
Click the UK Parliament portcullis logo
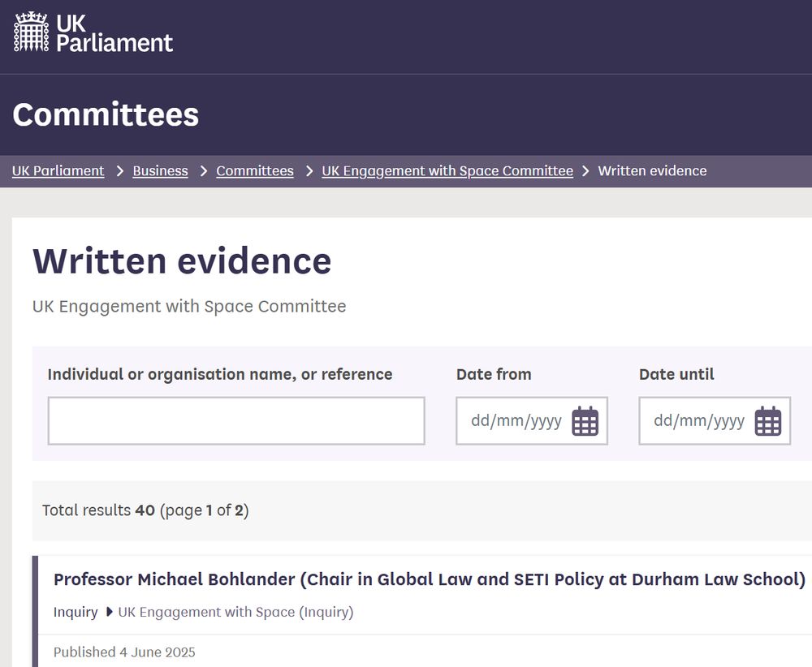[x=31, y=32]
